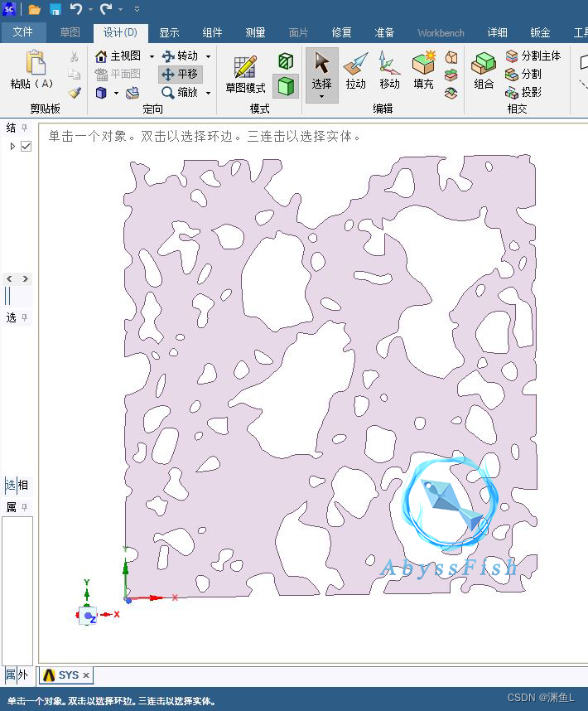Click the 投影 project tool
The width and height of the screenshot is (588, 711).
point(523,92)
